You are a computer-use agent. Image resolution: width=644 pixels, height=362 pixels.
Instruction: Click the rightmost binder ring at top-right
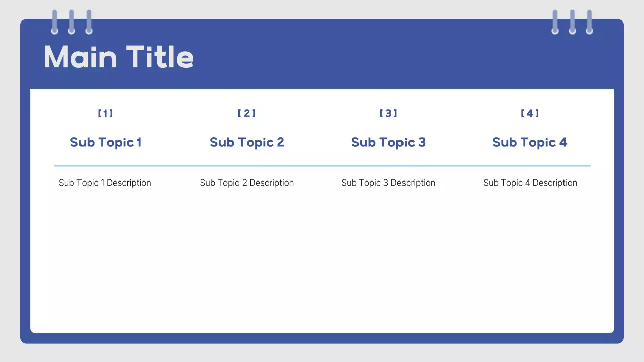(x=589, y=22)
